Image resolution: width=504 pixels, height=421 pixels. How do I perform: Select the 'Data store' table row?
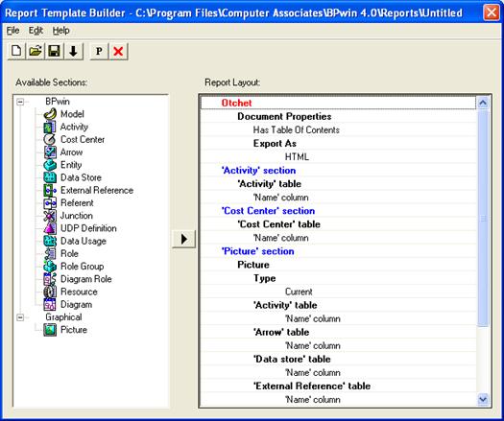coord(338,360)
